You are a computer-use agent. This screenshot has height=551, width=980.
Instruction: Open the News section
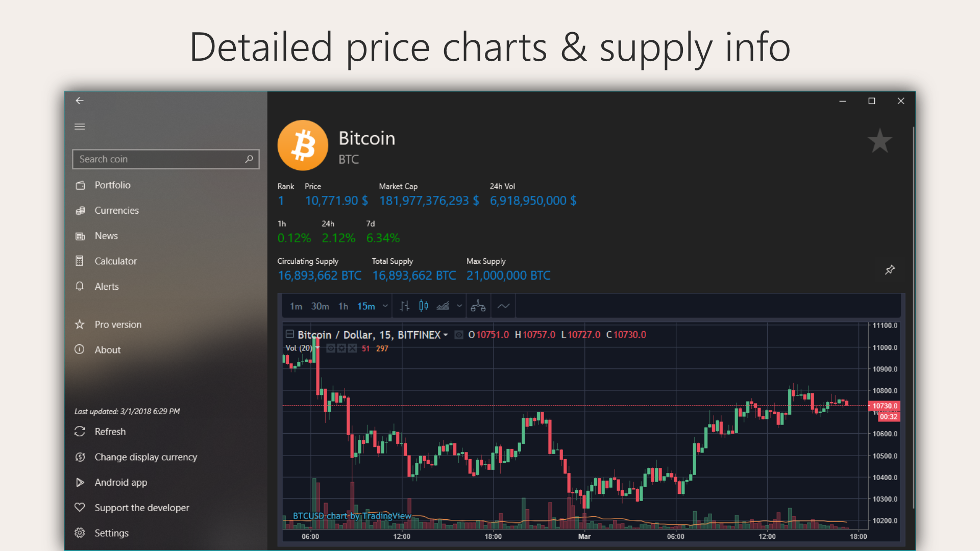[x=106, y=235]
